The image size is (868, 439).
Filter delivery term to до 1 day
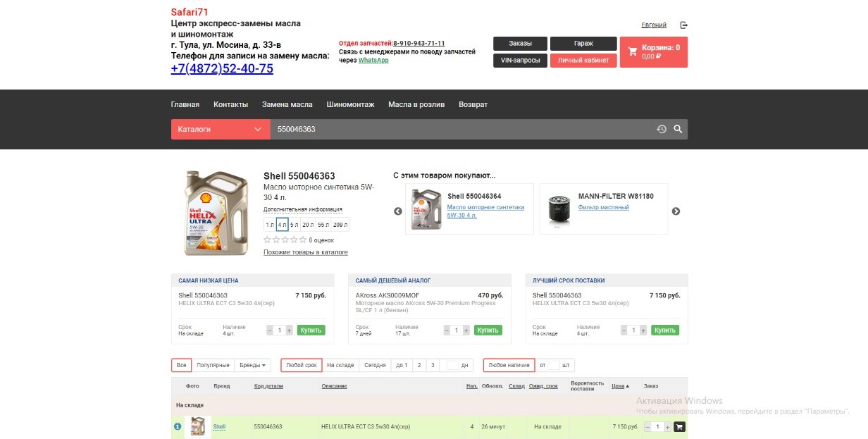tap(402, 365)
